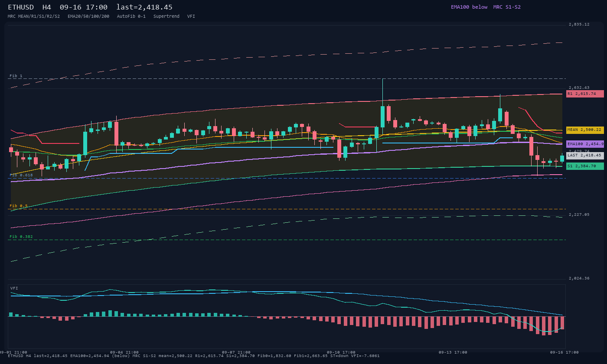Click the MEAN 2,500.22 price tag
607x364 pixels.
585,130
